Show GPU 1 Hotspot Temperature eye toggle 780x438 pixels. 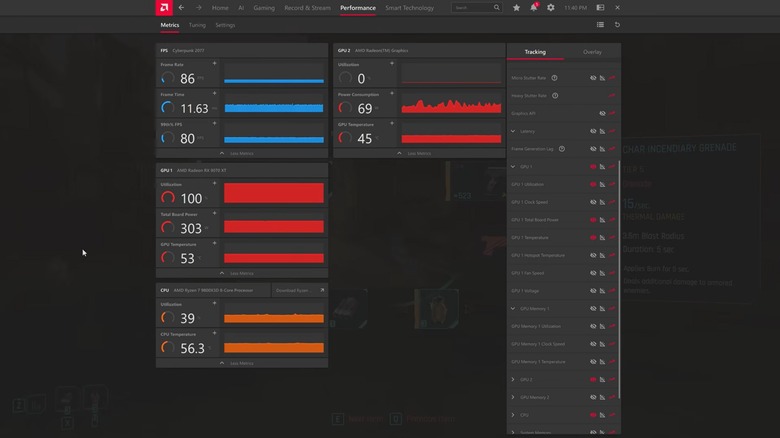593,255
